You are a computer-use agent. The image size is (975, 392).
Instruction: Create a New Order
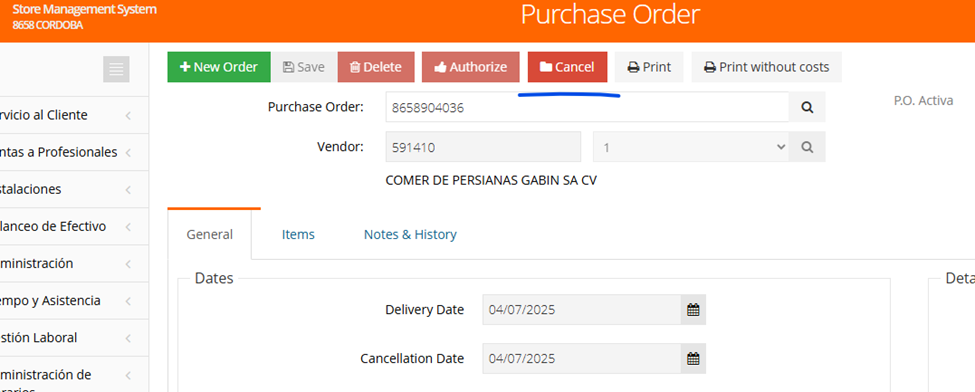[x=219, y=67]
